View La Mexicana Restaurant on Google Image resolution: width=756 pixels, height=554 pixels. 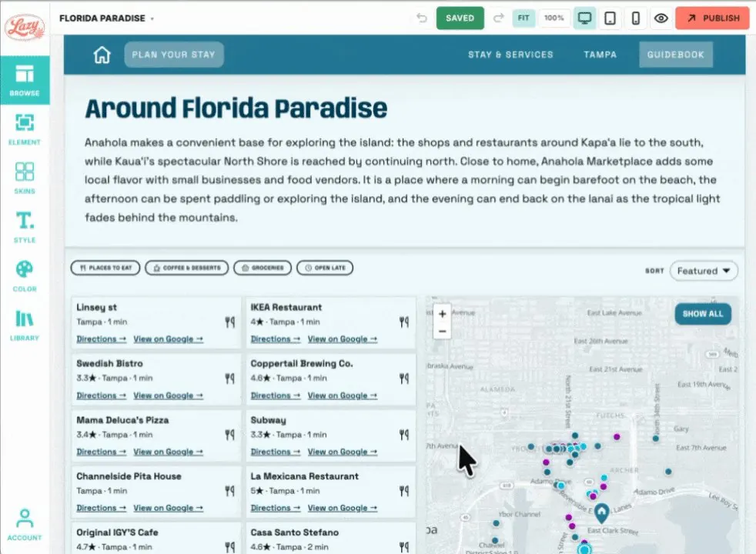pos(343,509)
